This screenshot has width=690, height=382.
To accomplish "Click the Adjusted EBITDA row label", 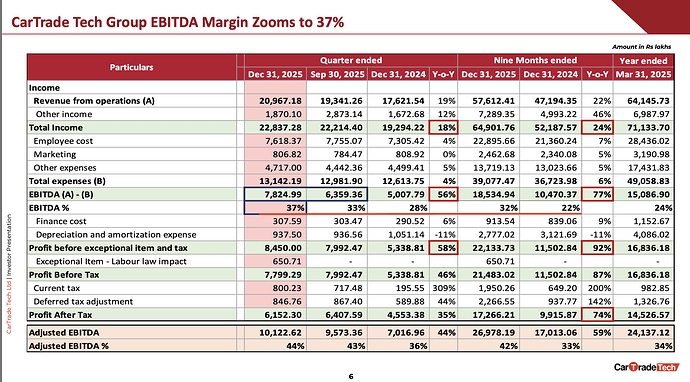I will click(x=64, y=333).
